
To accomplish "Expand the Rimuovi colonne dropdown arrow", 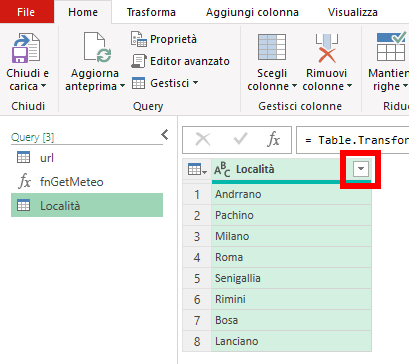I will [349, 86].
